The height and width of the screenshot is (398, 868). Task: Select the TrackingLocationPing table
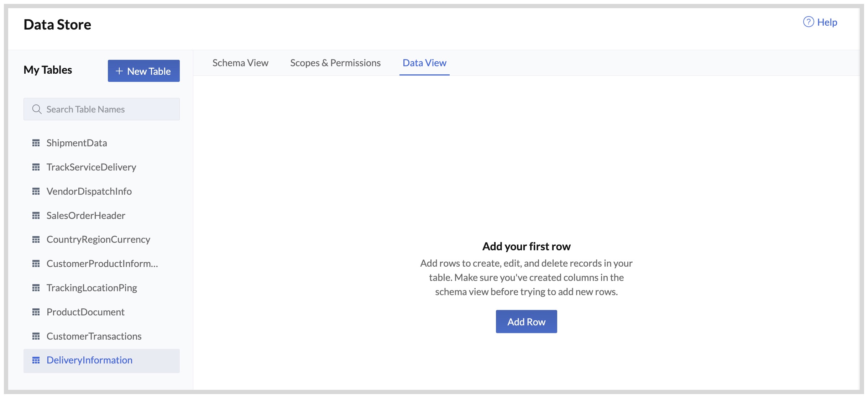92,288
